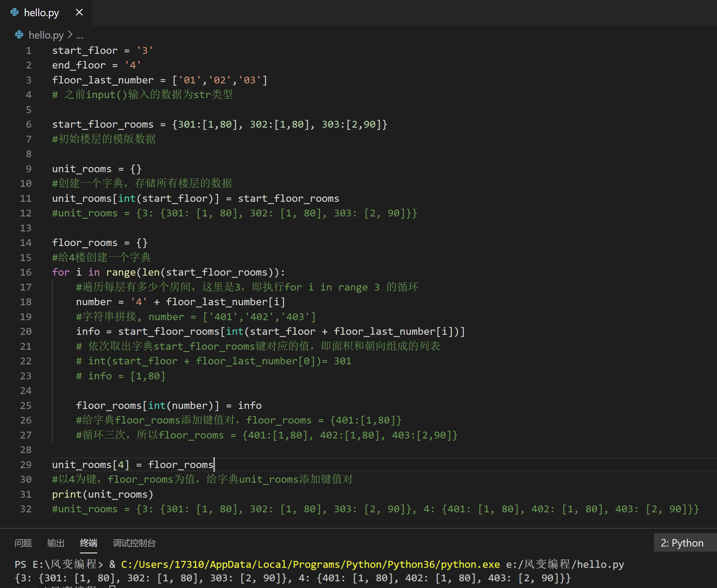
Task: Click the text unit_rooms = {}
Action: coord(97,169)
